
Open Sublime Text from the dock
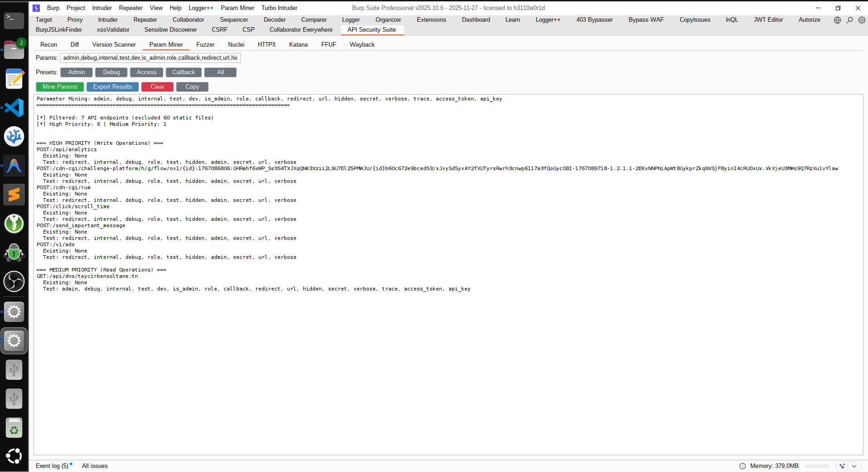pyautogui.click(x=14, y=195)
